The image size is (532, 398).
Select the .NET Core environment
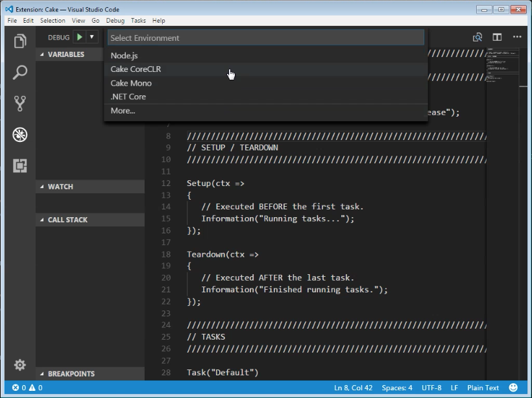tap(265, 97)
